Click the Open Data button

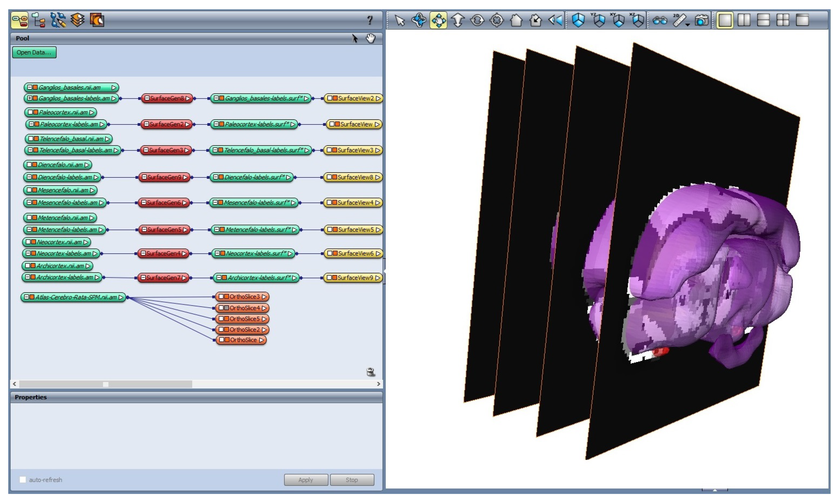coord(34,52)
